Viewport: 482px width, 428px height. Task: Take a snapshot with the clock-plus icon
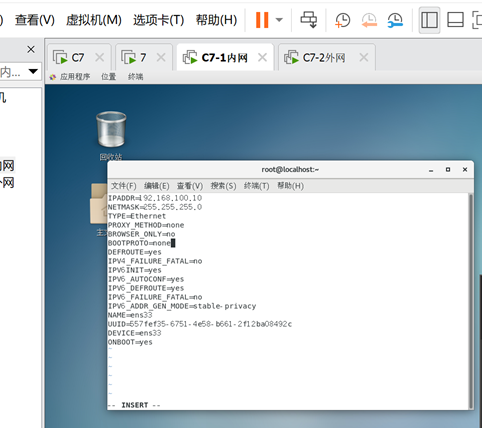[x=343, y=20]
